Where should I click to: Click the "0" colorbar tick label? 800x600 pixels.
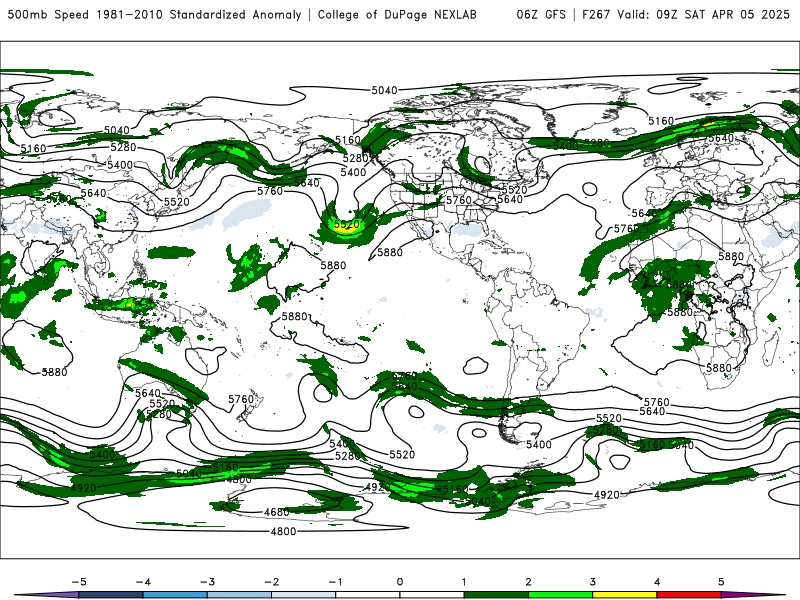pos(400,582)
